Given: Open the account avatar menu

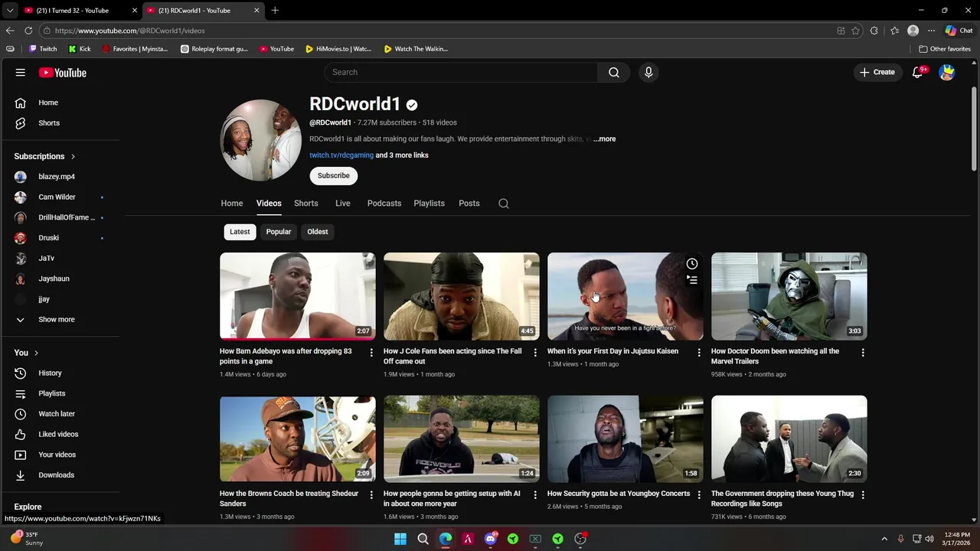Looking at the screenshot, I should click(947, 73).
